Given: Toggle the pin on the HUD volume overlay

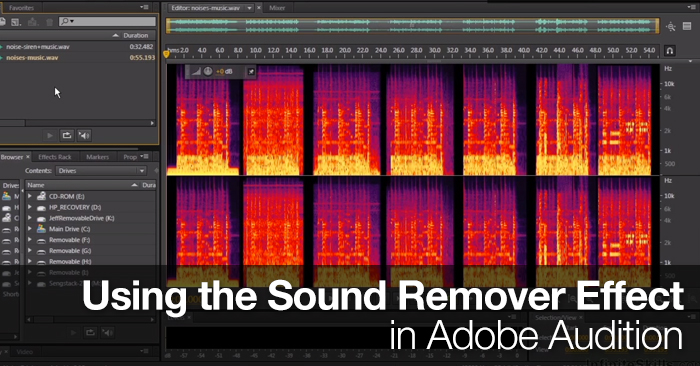Looking at the screenshot, I should point(251,71).
